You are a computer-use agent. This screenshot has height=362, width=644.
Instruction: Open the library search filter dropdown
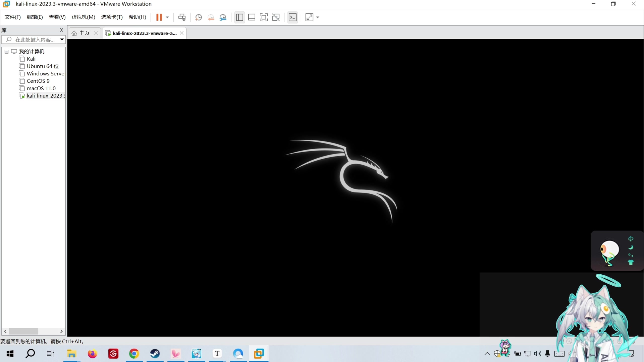click(x=62, y=39)
